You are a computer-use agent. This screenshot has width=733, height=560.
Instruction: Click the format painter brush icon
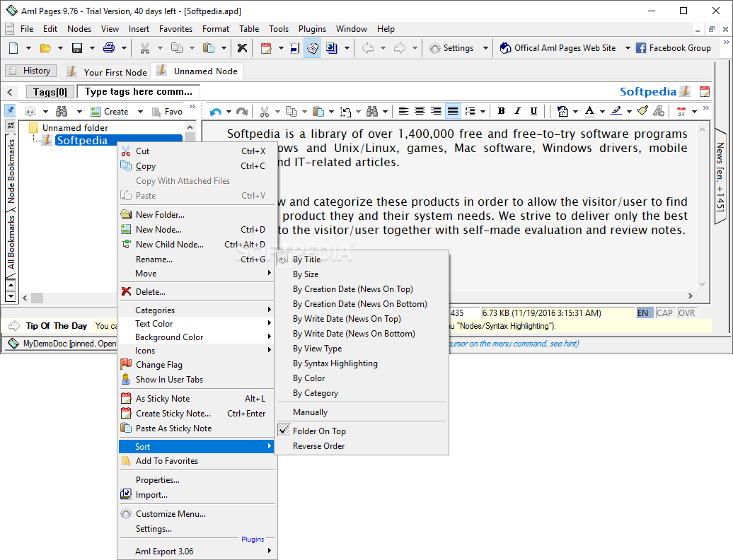point(642,111)
